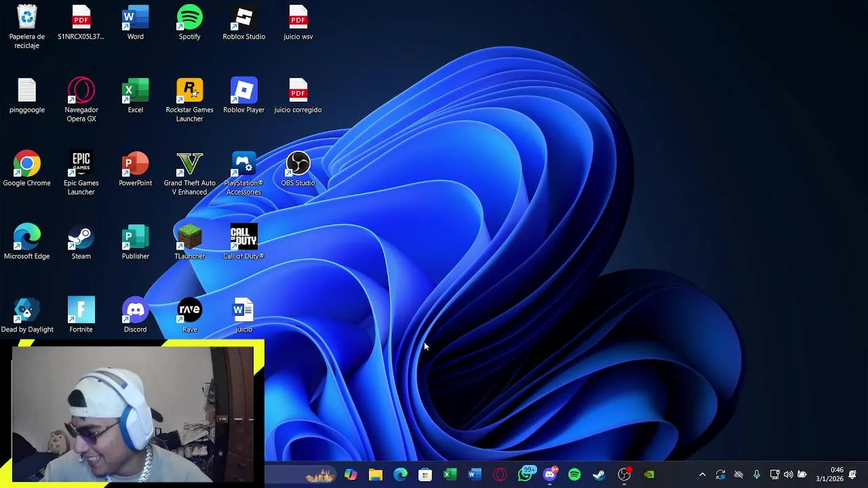
Task: Select the Word desktop shortcut
Action: (x=136, y=22)
